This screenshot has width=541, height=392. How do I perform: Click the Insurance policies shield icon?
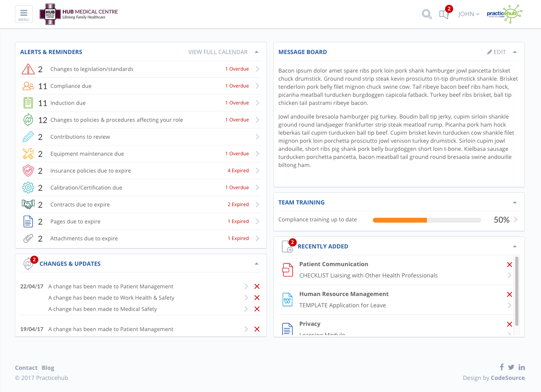tap(28, 171)
